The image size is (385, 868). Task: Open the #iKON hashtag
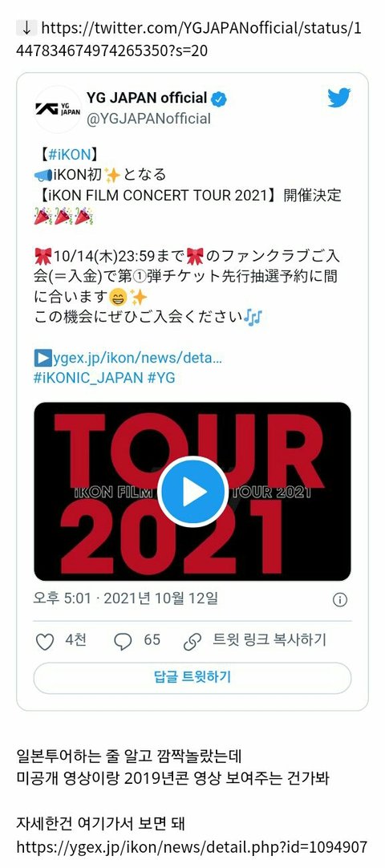[65, 154]
